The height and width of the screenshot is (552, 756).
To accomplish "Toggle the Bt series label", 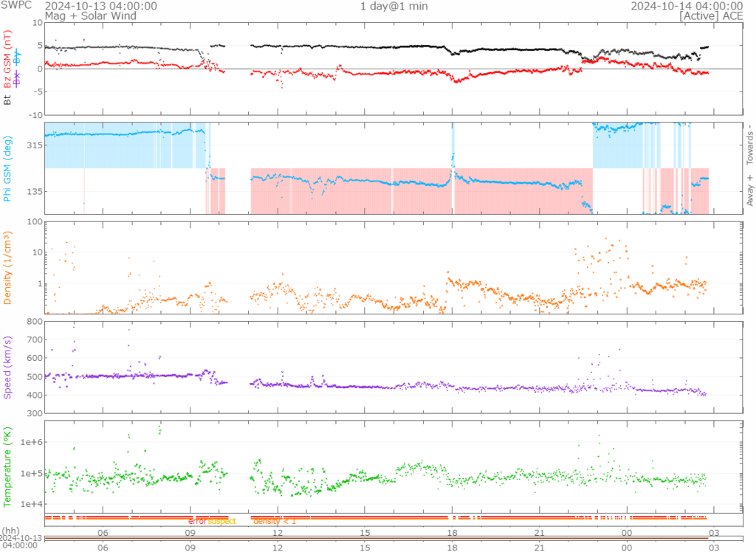I will pos(8,100).
